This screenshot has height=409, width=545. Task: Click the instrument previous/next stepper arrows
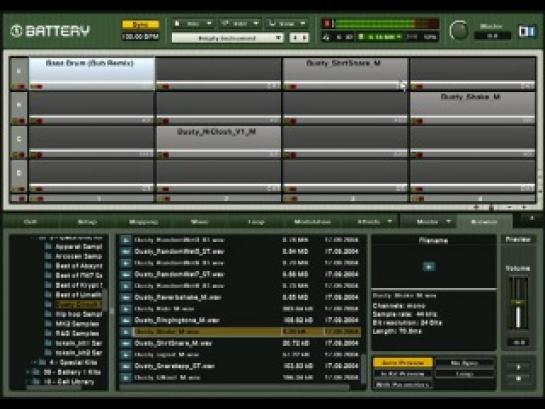pyautogui.click(x=299, y=38)
